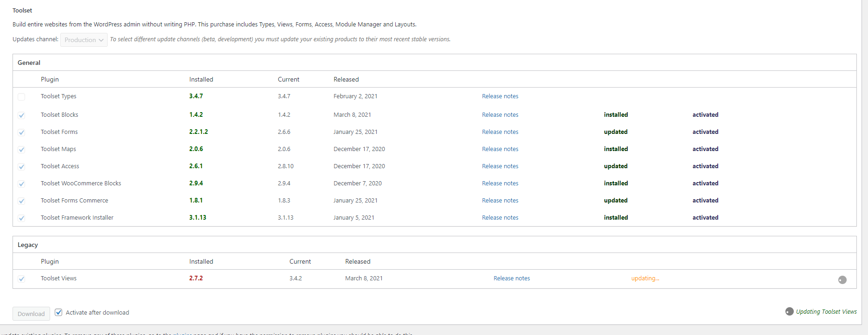This screenshot has width=868, height=335.
Task: Open Release notes for Toolset Forms
Action: point(500,132)
